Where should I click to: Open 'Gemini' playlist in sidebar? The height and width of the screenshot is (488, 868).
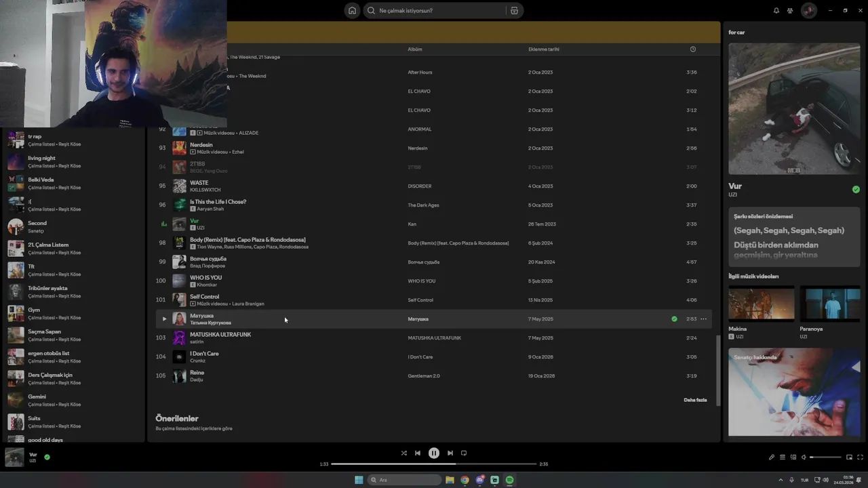point(73,401)
